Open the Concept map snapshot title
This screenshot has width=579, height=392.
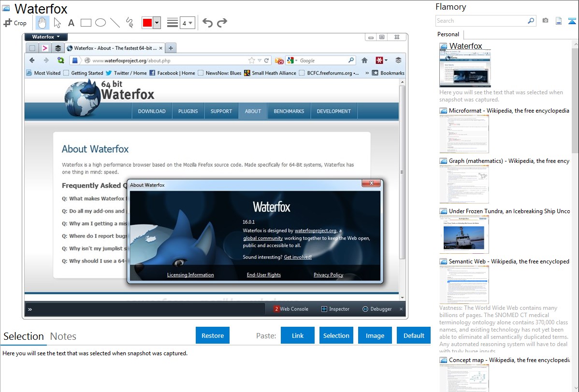coord(509,360)
